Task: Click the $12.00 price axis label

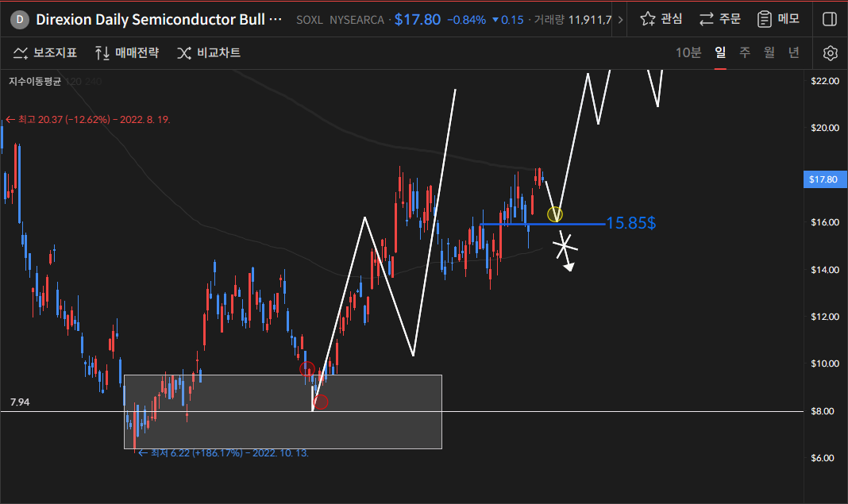Action: pos(825,317)
